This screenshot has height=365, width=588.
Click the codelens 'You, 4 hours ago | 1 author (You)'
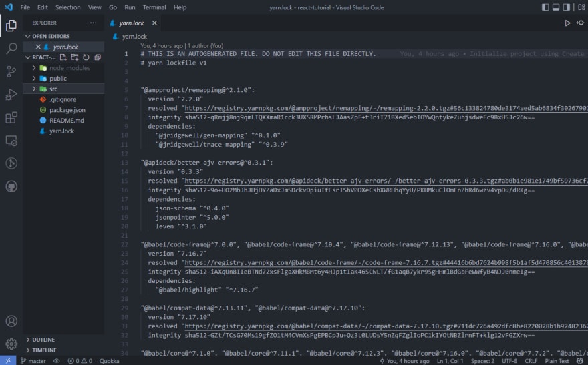click(x=182, y=45)
